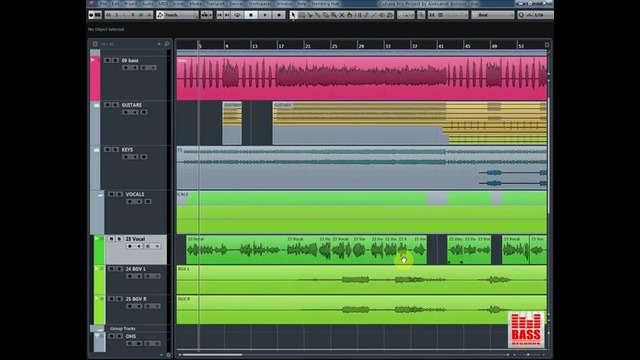Image resolution: width=640 pixels, height=360 pixels.
Task: Click the vertical scrollbar at right edge
Action: click(549, 155)
